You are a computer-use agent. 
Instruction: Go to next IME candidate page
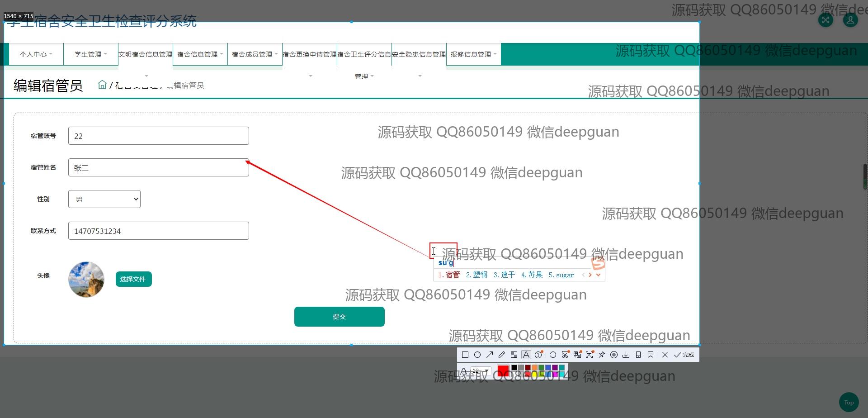590,275
